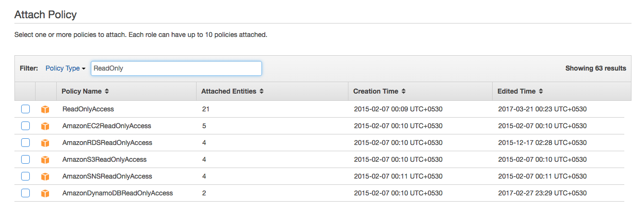Check the ReadOnlyAccess policy checkbox
Viewport: 644px width, 205px height.
click(x=25, y=109)
